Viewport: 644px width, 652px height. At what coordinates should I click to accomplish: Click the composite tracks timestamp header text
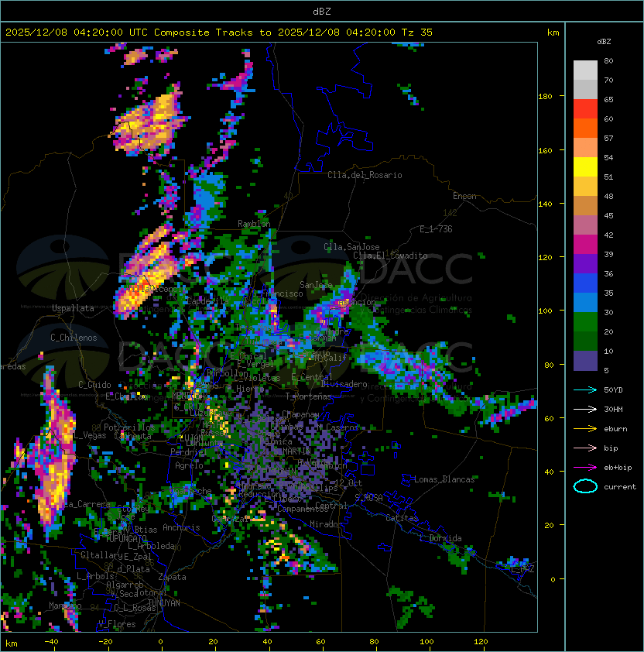(x=219, y=33)
